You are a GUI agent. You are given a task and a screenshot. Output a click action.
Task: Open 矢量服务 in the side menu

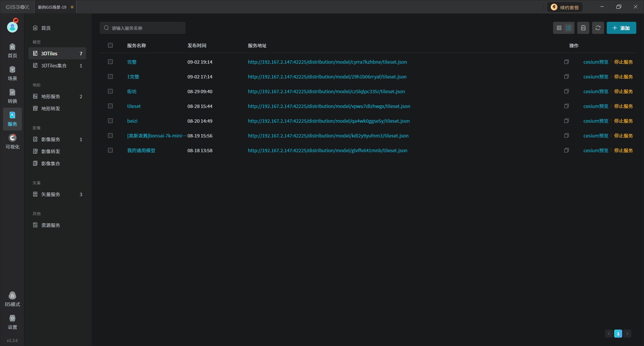click(51, 194)
